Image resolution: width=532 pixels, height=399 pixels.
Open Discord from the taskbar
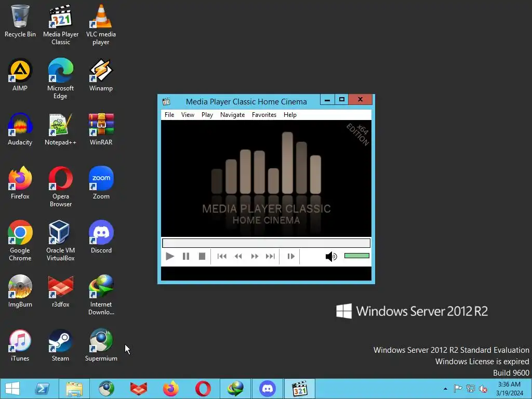point(268,389)
